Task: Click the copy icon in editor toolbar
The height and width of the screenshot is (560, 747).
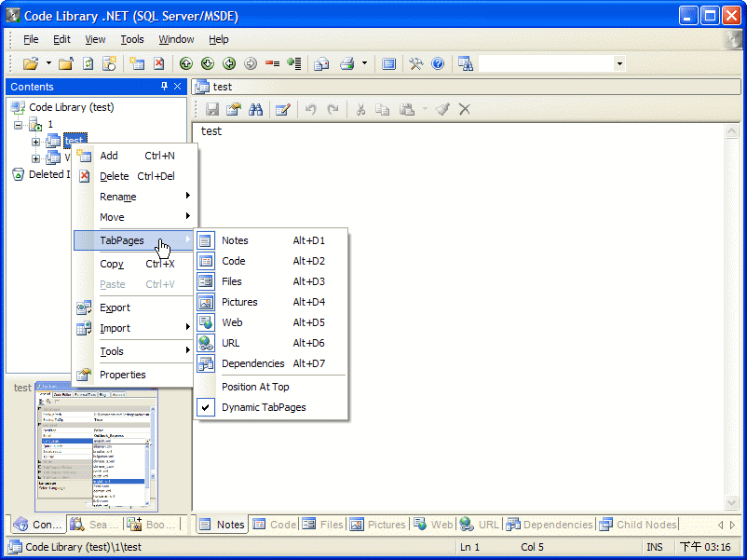Action: click(x=382, y=109)
